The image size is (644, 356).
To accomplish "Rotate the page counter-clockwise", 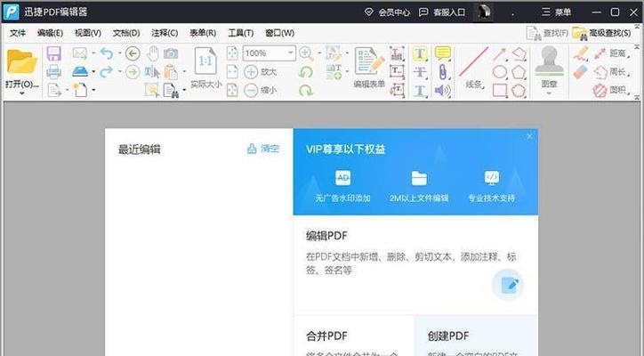I will [x=306, y=72].
